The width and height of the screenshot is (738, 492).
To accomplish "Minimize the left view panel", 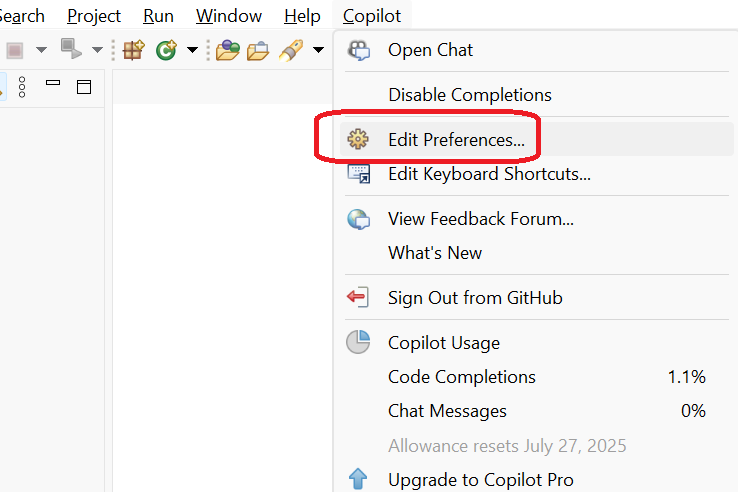I will [x=53, y=83].
